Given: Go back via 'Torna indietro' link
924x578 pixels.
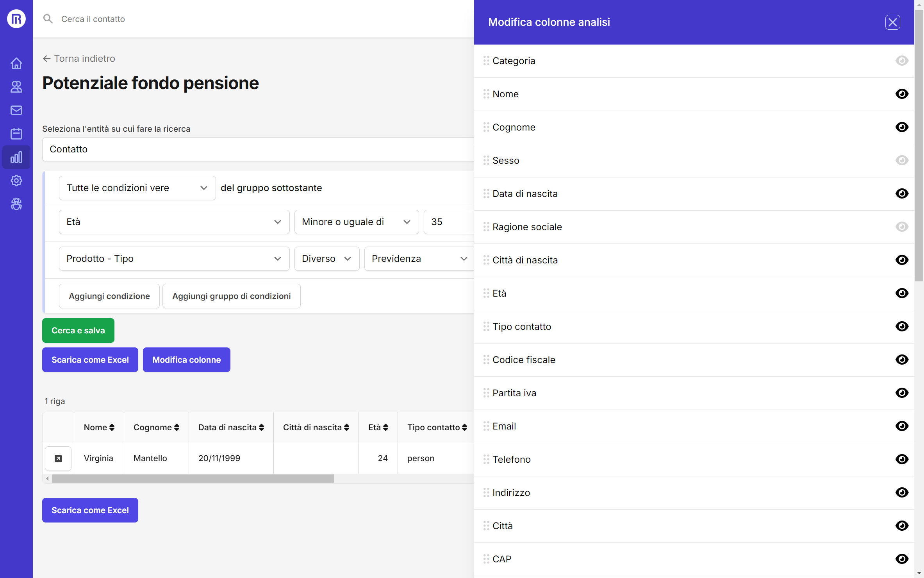Looking at the screenshot, I should point(79,59).
